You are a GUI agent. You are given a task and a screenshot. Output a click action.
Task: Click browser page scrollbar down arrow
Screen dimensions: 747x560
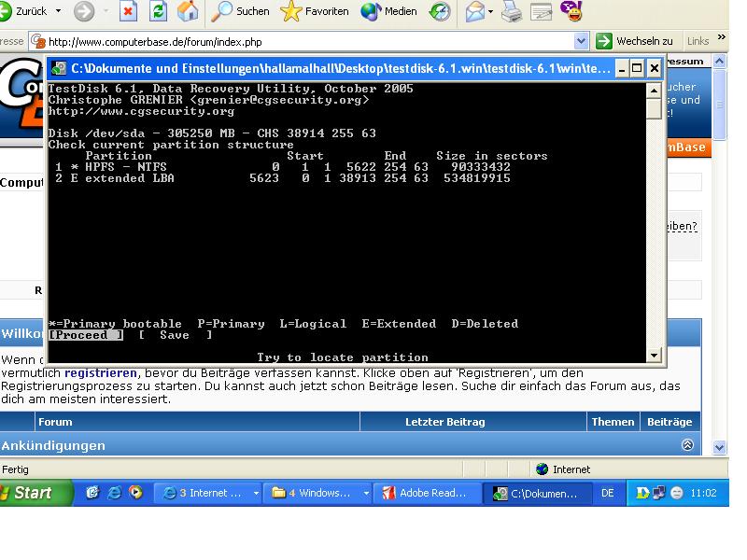coord(719,448)
